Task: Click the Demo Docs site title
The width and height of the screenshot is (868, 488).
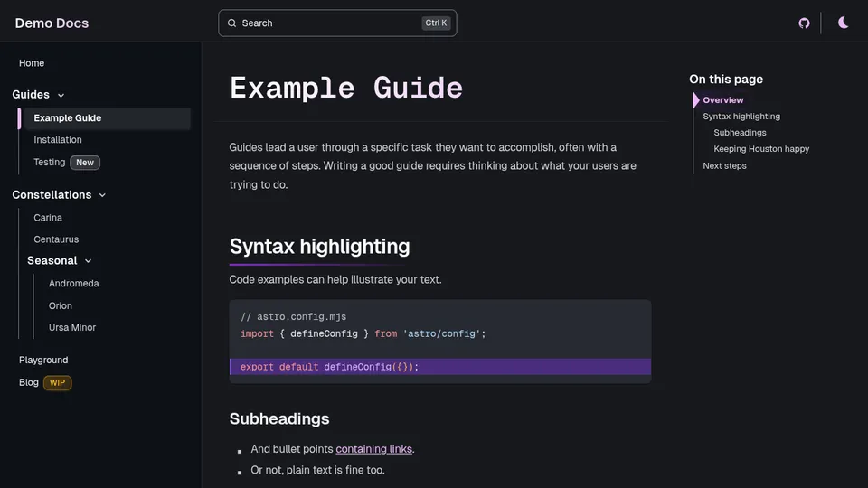Action: point(52,23)
